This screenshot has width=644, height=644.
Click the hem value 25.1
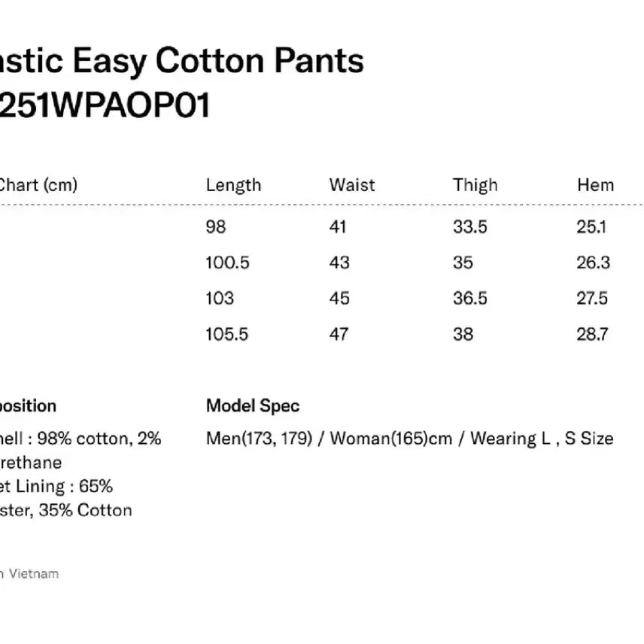click(591, 226)
